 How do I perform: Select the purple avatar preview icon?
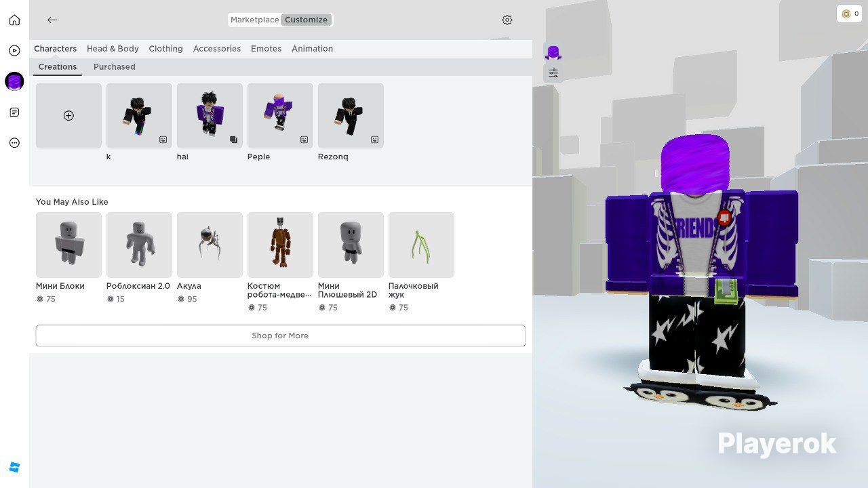553,52
